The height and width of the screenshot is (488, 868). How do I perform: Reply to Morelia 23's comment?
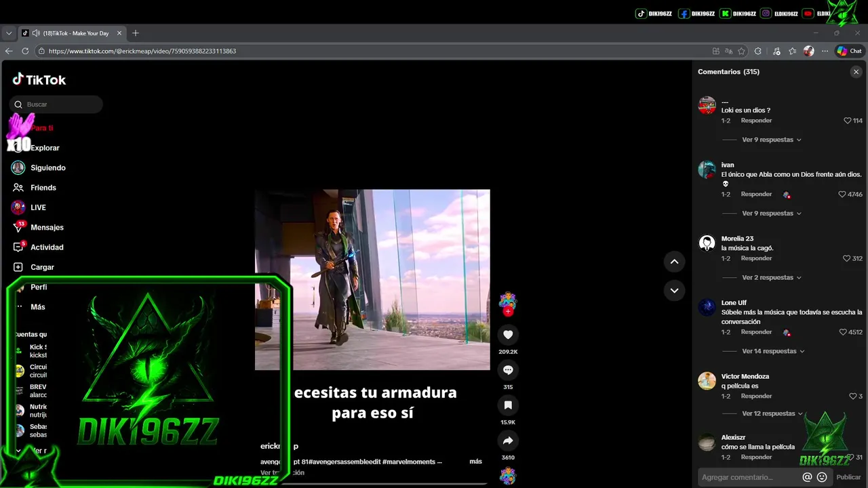coord(756,258)
